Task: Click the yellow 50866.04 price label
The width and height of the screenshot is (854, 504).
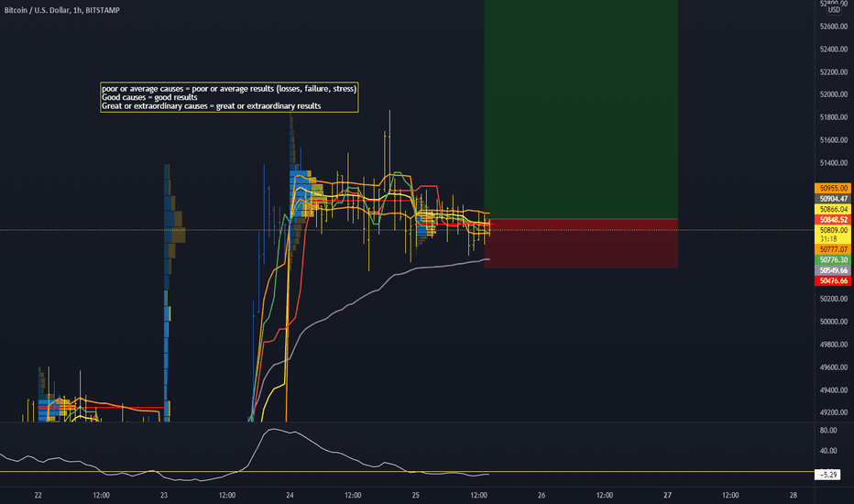Action: 833,209
